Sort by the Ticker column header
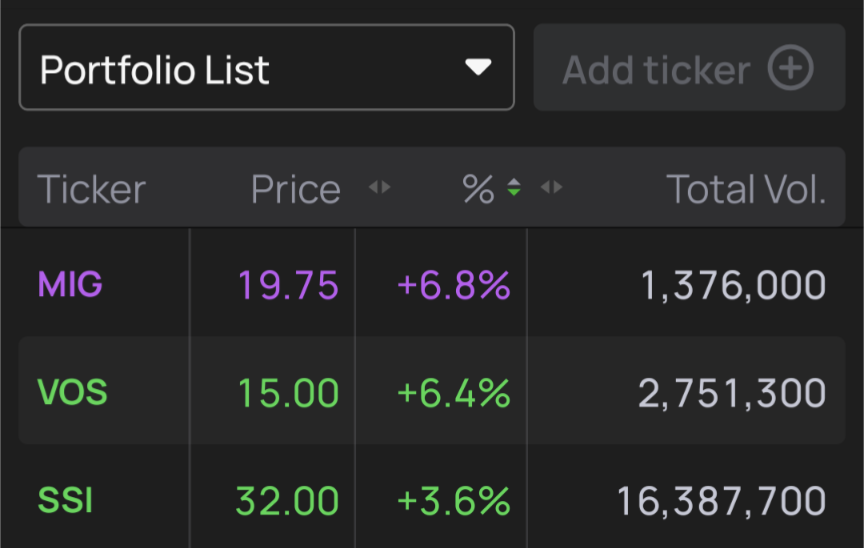 91,189
